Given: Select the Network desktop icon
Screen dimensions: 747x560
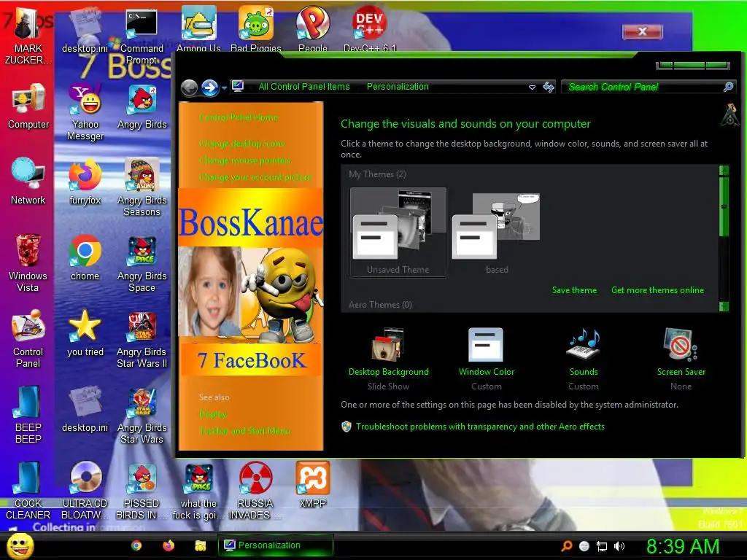Looking at the screenshot, I should click(28, 181).
